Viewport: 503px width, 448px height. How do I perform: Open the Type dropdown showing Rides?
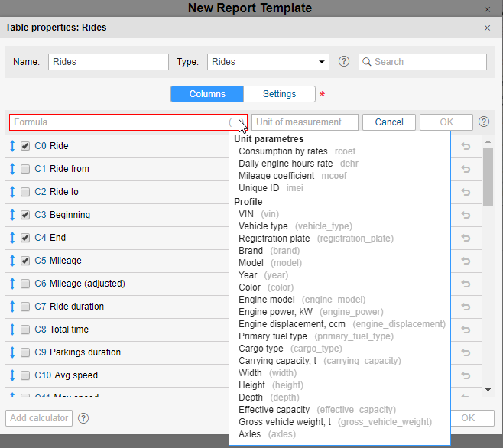click(268, 62)
